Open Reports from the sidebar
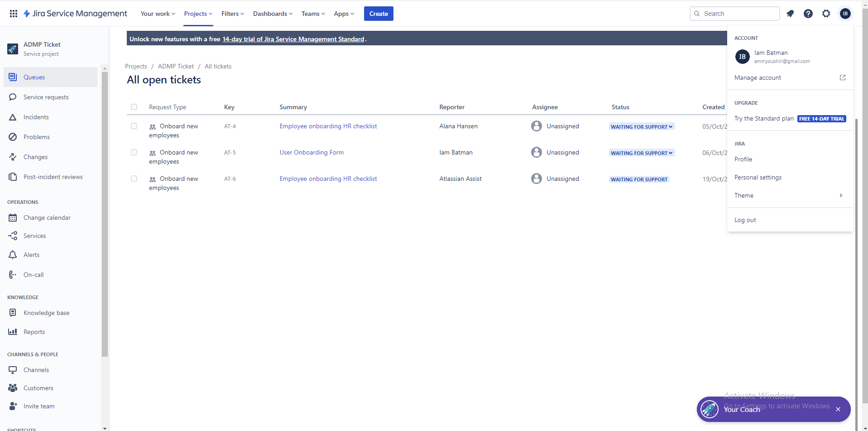Image resolution: width=868 pixels, height=431 pixels. click(x=34, y=332)
